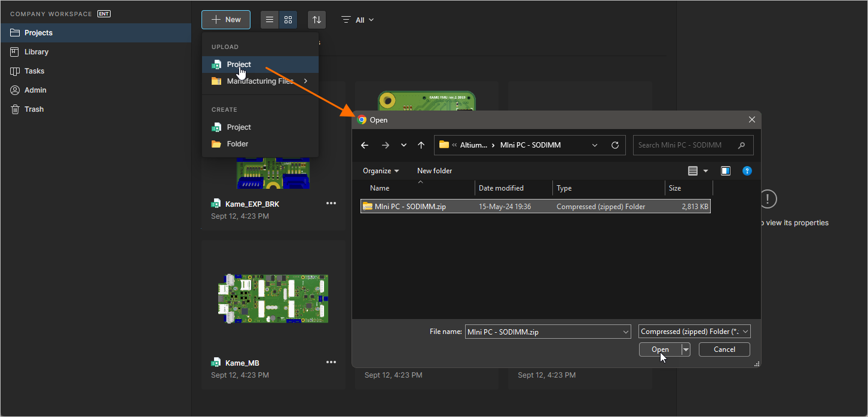Refresh the file dialog folder
This screenshot has width=868, height=417.
pyautogui.click(x=615, y=145)
